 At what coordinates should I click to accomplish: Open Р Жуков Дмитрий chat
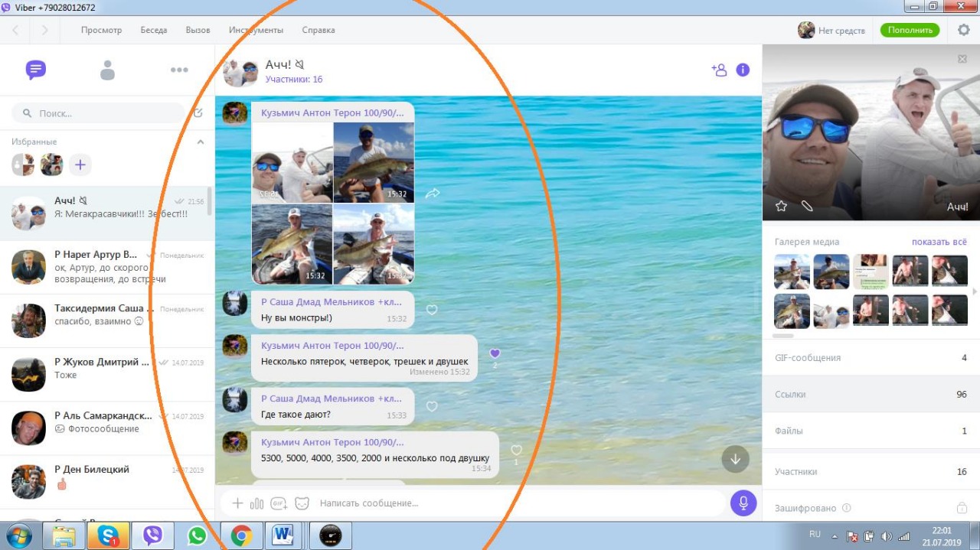click(x=107, y=375)
